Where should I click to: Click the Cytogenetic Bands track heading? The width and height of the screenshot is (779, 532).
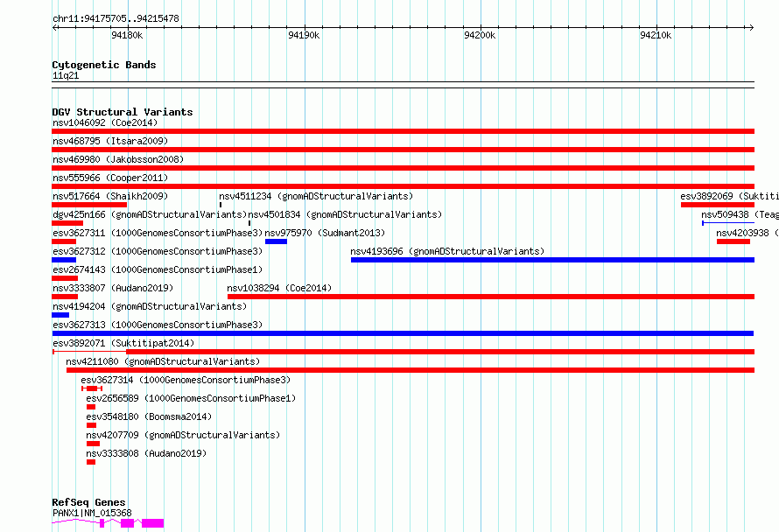pos(104,65)
